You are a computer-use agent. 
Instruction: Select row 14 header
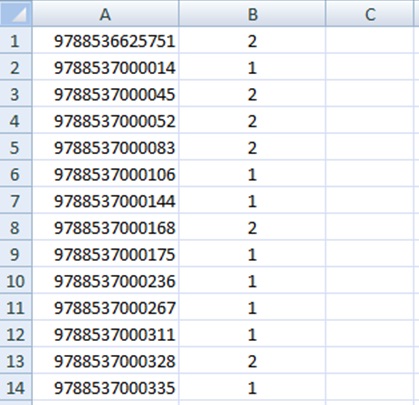[x=16, y=387]
